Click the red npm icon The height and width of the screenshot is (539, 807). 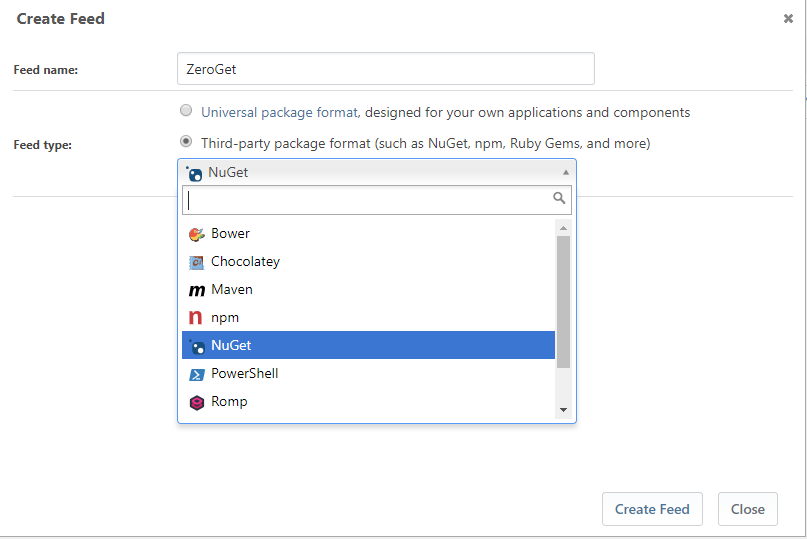(x=196, y=318)
